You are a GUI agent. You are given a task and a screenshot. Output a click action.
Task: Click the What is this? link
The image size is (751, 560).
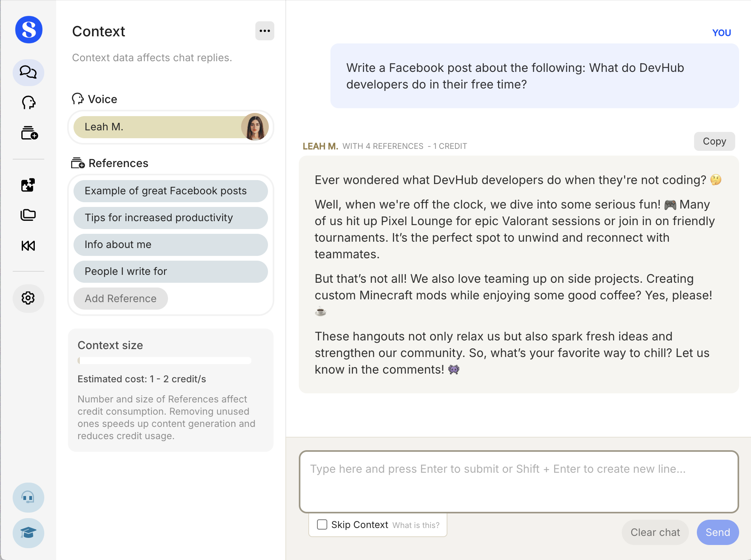tap(416, 525)
